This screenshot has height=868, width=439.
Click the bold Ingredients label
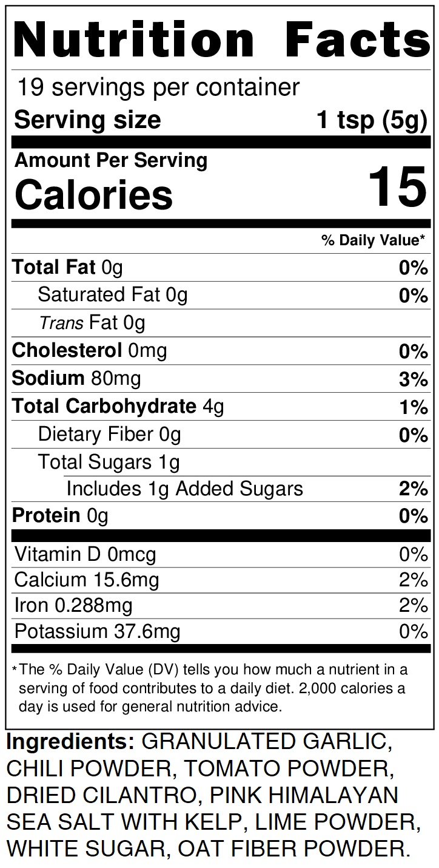coord(70,742)
